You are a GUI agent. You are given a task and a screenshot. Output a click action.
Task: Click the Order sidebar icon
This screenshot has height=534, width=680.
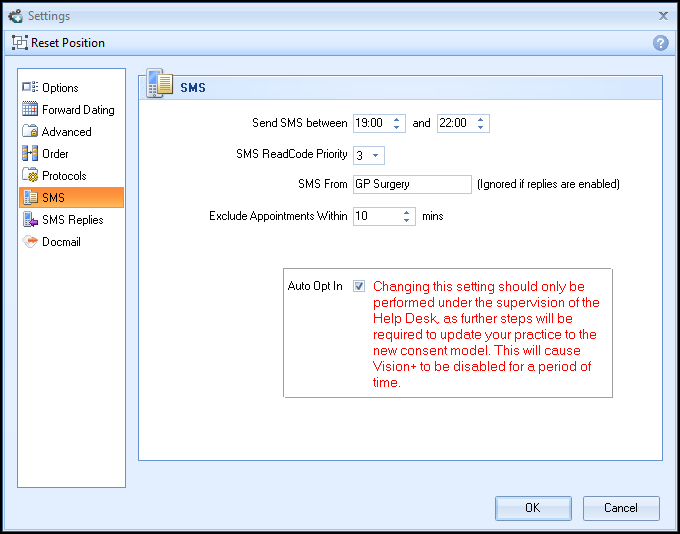coord(30,154)
